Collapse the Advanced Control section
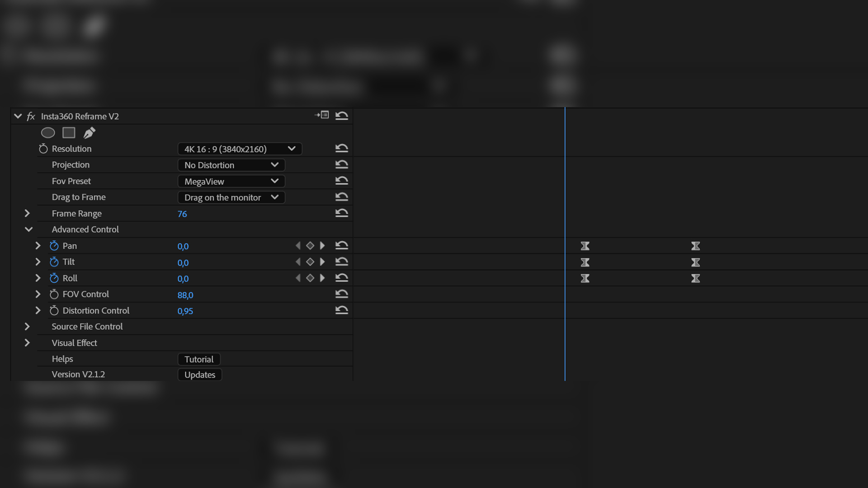This screenshot has width=868, height=488. (x=28, y=230)
